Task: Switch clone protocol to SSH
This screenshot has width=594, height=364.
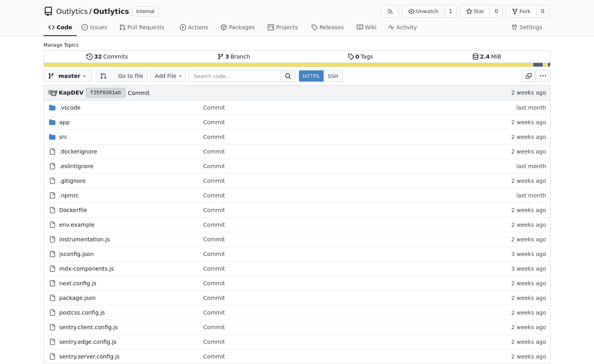Action: [x=333, y=76]
